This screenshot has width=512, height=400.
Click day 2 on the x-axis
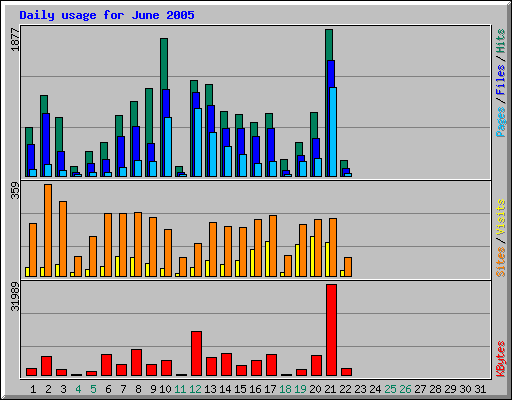pos(48,389)
